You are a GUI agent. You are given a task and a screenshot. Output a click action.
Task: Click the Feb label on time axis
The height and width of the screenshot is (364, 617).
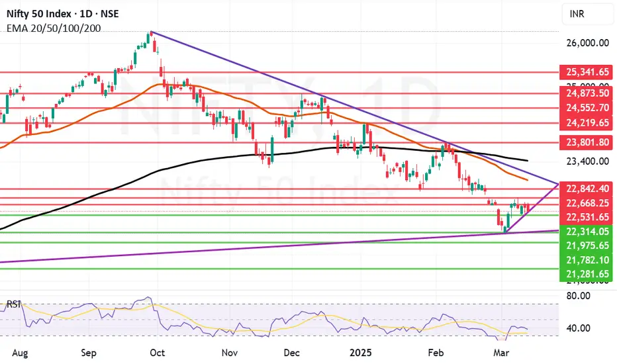[436, 353]
